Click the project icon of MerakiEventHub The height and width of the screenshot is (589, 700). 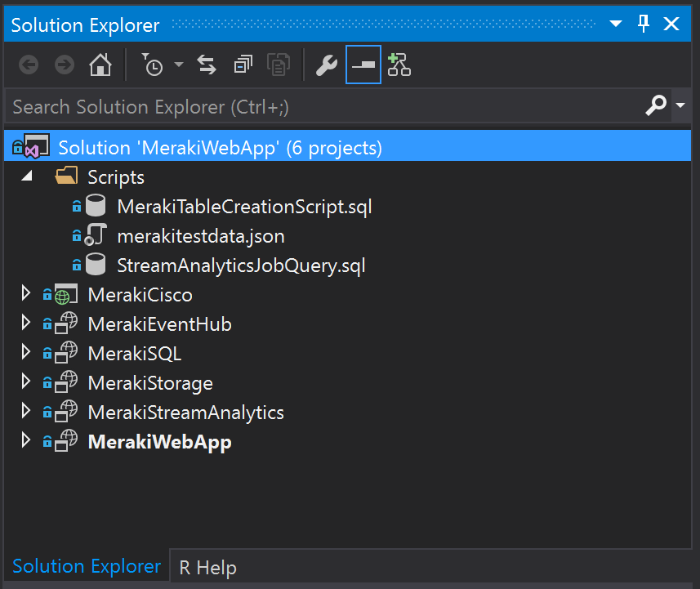tap(66, 324)
